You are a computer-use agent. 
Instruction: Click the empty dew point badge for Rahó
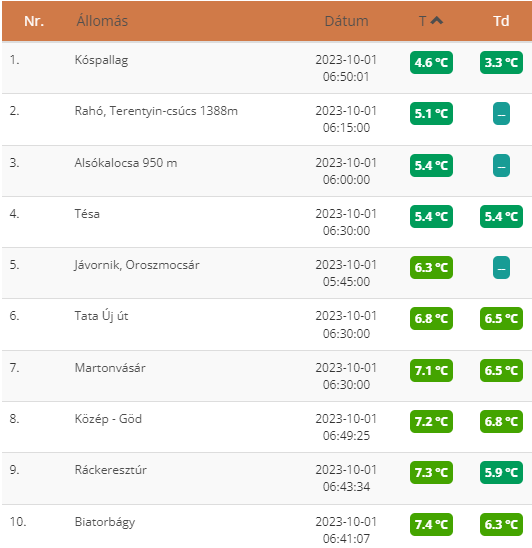[x=501, y=114]
